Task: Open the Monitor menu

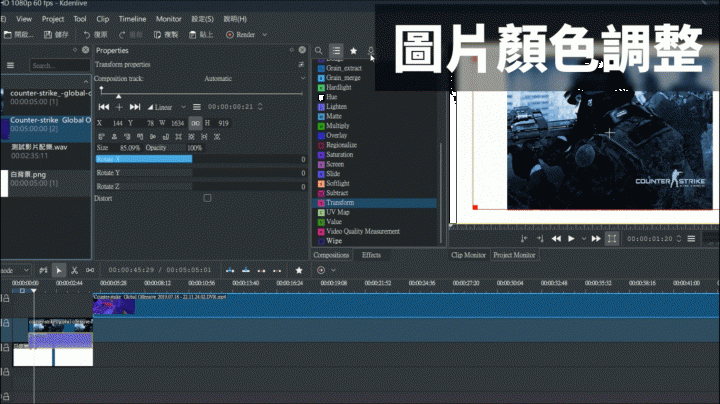Action: pyautogui.click(x=169, y=19)
